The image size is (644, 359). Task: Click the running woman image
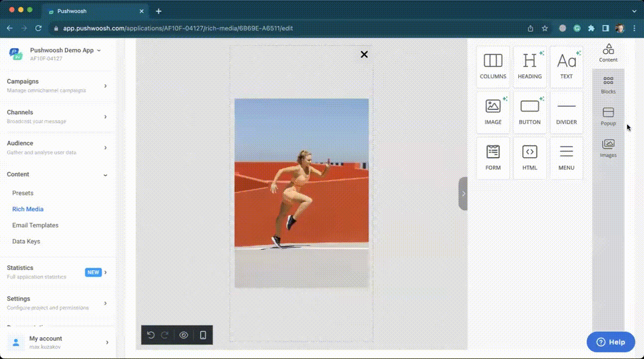click(302, 193)
